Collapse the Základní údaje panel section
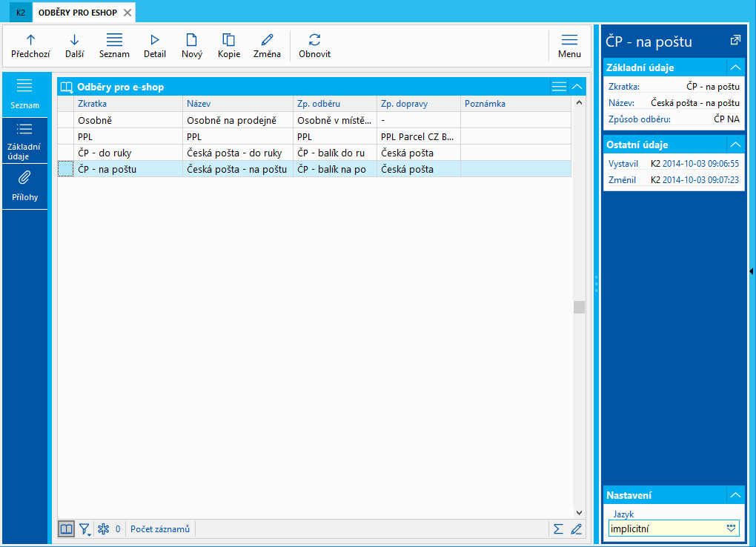Viewport: 756px width, 547px height. (x=735, y=67)
